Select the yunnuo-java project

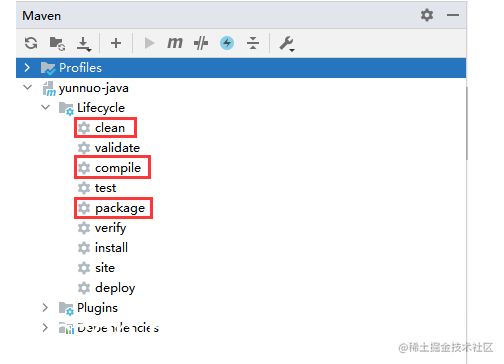(94, 88)
